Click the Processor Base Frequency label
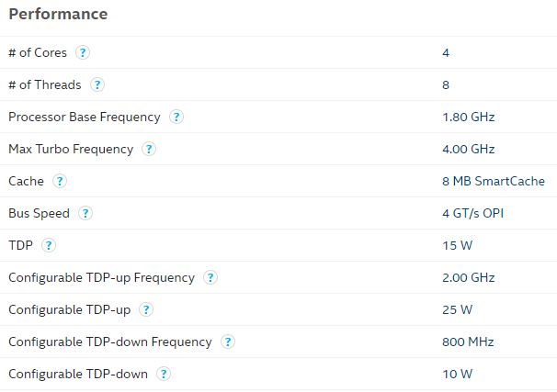 tap(85, 118)
